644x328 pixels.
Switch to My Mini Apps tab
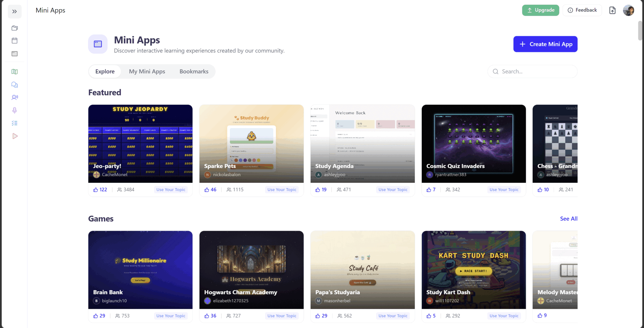pyautogui.click(x=147, y=71)
